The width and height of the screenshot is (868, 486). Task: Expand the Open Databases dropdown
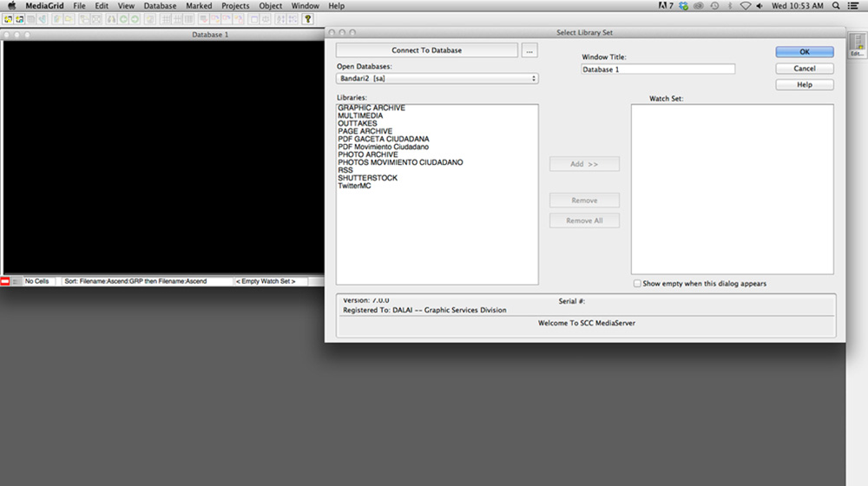[437, 79]
